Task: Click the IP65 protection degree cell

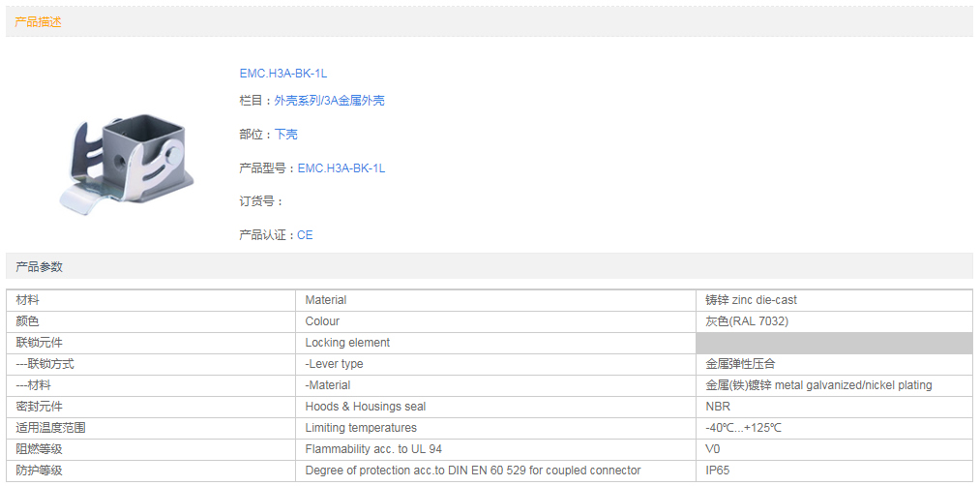Action: point(719,471)
